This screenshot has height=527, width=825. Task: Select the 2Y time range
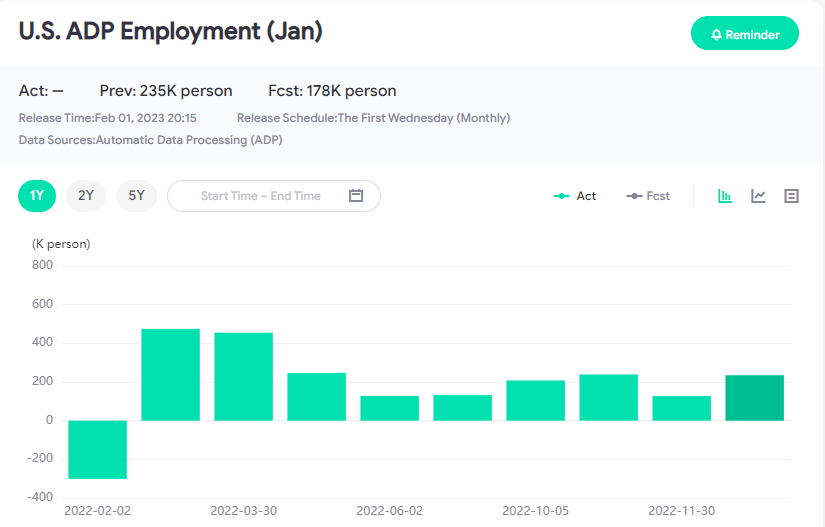pyautogui.click(x=86, y=196)
